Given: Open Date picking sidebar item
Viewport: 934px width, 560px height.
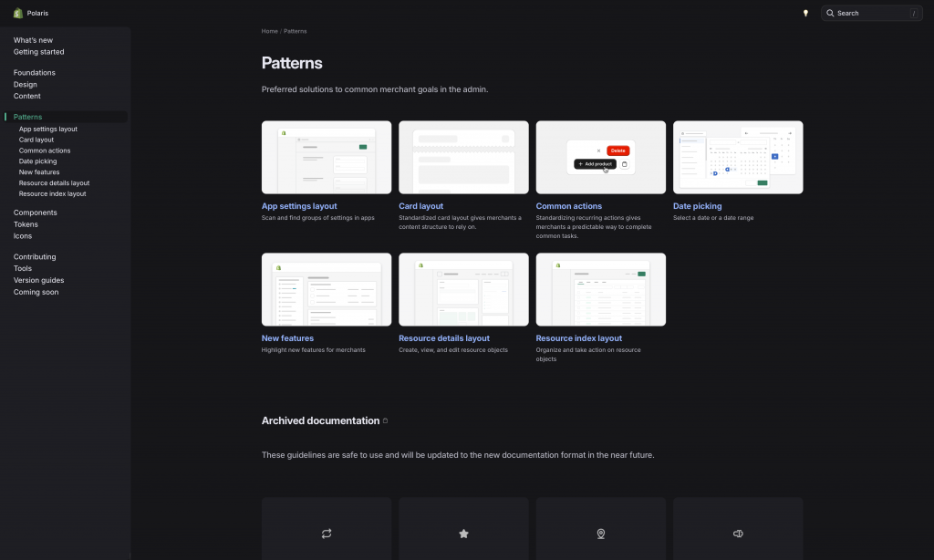Looking at the screenshot, I should [x=38, y=161].
